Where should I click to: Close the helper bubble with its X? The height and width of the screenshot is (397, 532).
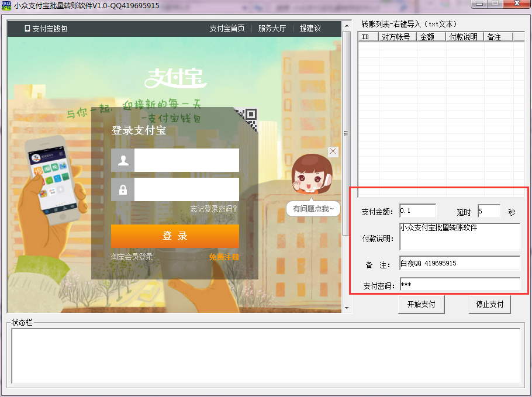pos(333,152)
